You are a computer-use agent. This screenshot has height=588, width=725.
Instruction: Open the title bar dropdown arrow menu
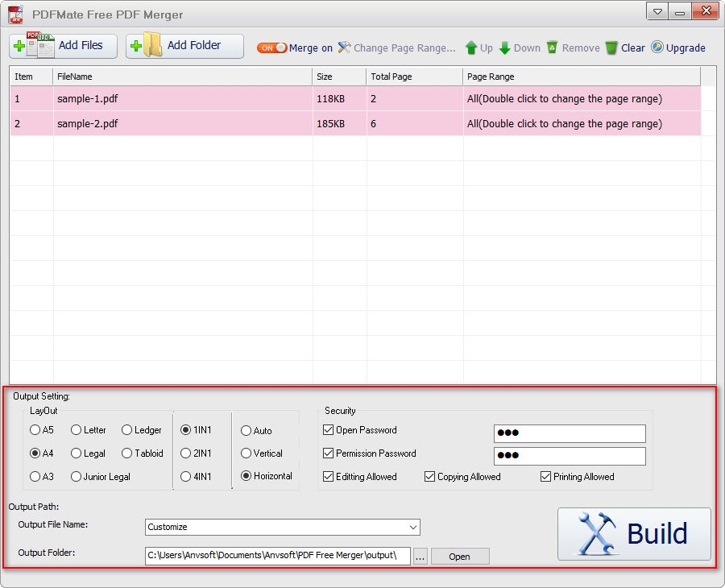[x=657, y=11]
